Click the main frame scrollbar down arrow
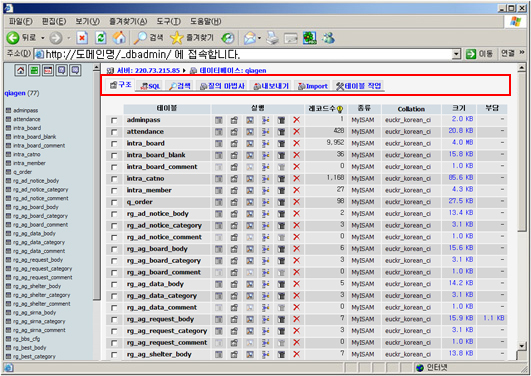Screen dimensions: 531x376 point(522,346)
